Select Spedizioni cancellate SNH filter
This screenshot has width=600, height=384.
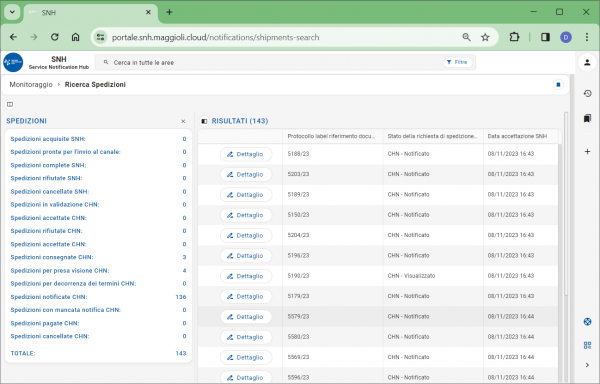coord(98,192)
